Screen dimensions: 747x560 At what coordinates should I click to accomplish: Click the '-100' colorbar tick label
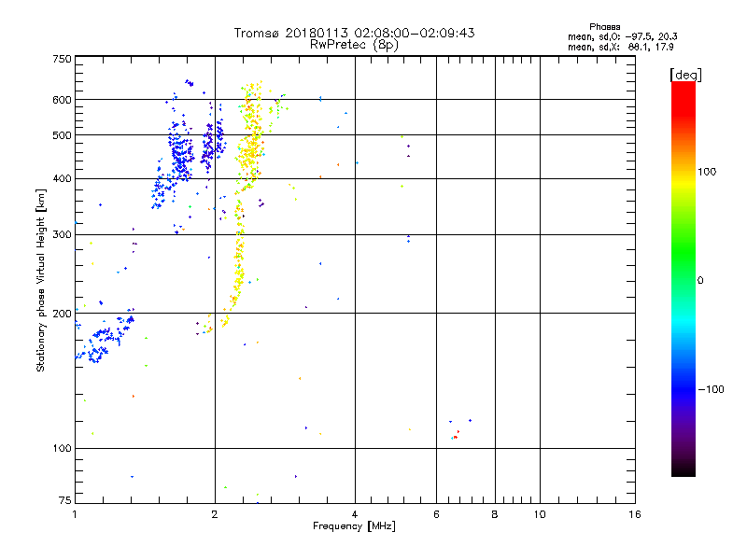(x=711, y=389)
